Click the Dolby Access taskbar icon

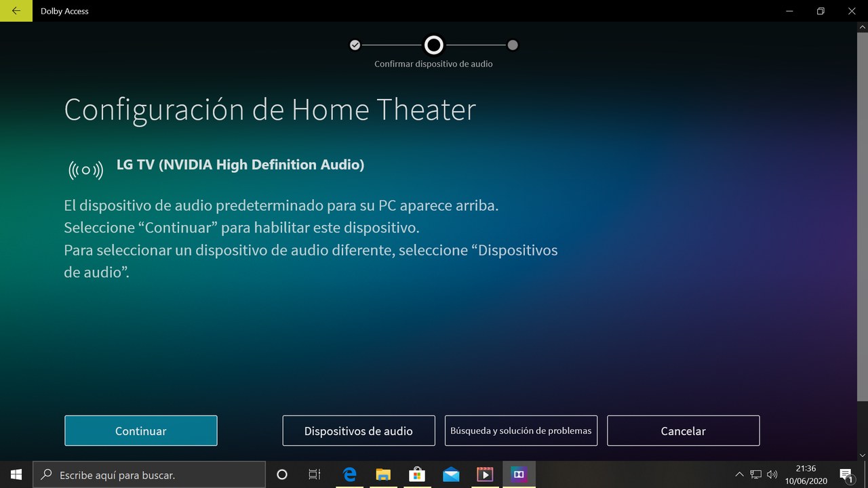tap(519, 474)
